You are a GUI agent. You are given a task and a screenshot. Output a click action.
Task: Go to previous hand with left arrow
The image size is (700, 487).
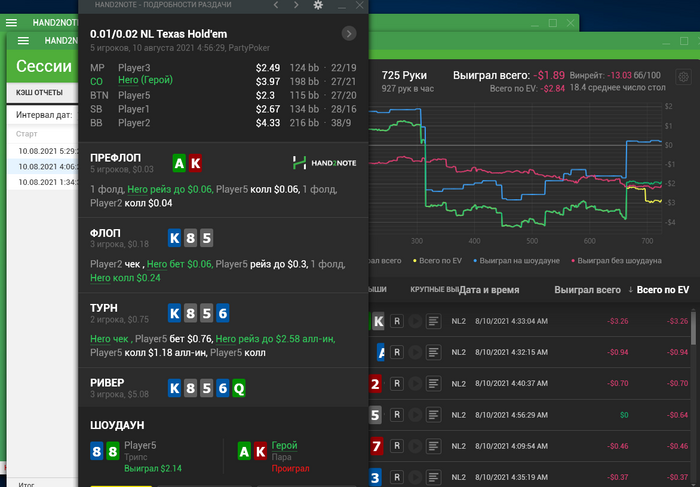pos(276,5)
